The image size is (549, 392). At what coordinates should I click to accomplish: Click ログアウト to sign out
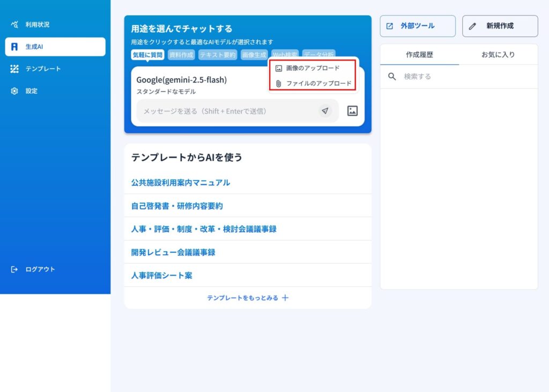40,269
